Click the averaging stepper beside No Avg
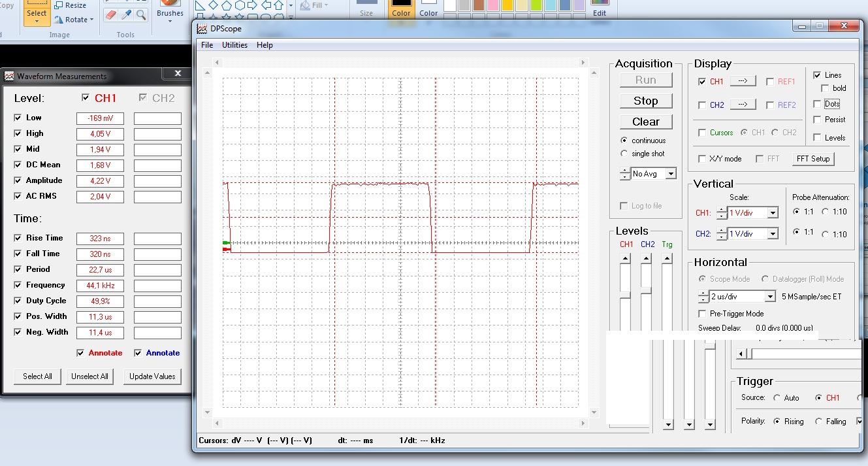The height and width of the screenshot is (466, 868). click(x=625, y=174)
